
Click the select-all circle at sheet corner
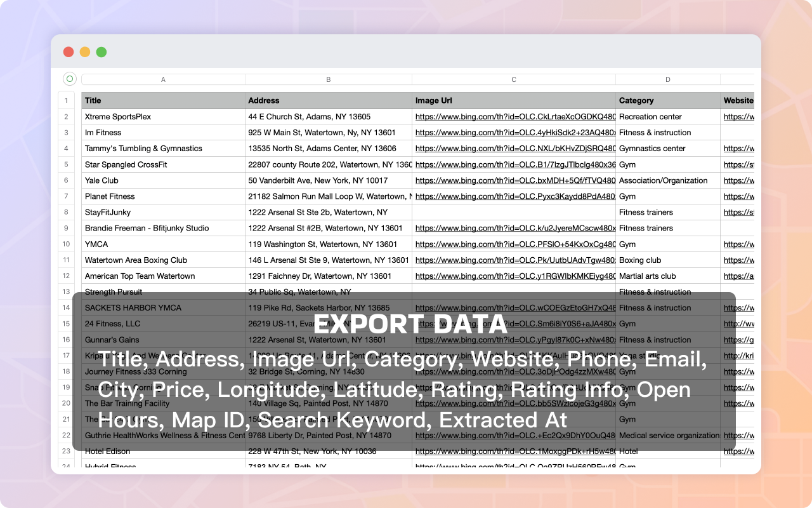[70, 79]
